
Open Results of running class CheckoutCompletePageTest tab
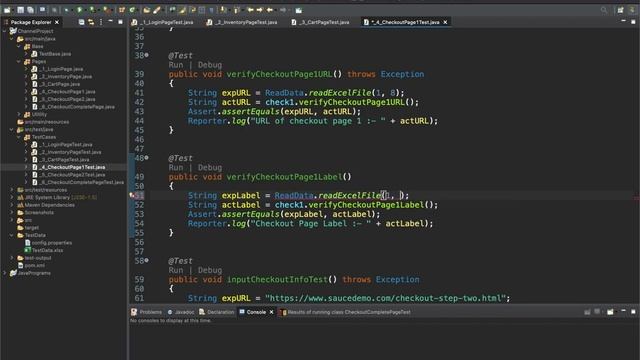(345, 312)
